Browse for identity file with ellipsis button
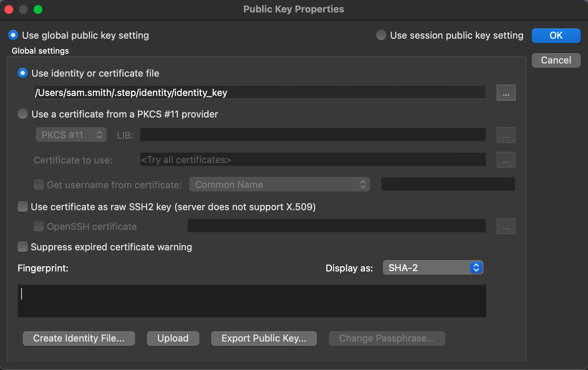Image resolution: width=588 pixels, height=370 pixels. pyautogui.click(x=506, y=93)
